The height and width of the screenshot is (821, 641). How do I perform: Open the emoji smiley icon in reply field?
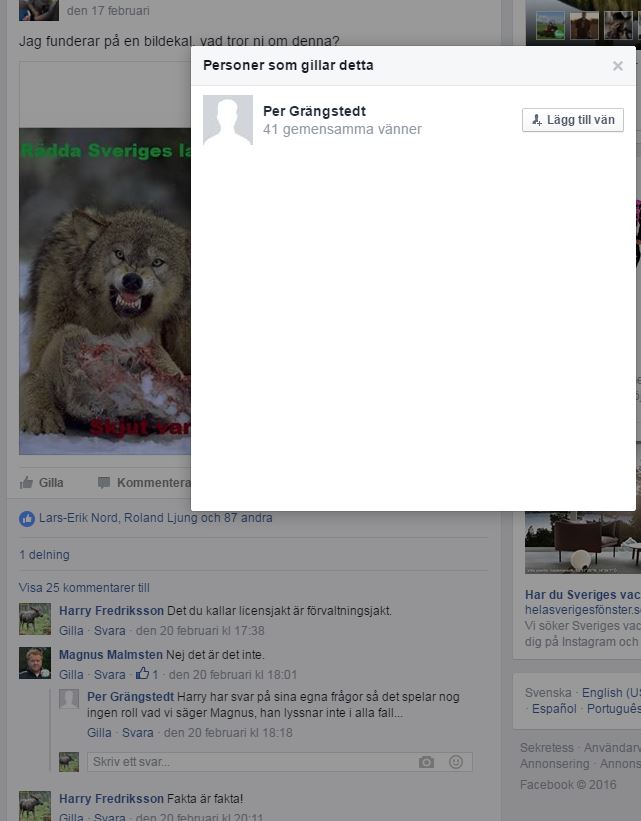(x=456, y=762)
